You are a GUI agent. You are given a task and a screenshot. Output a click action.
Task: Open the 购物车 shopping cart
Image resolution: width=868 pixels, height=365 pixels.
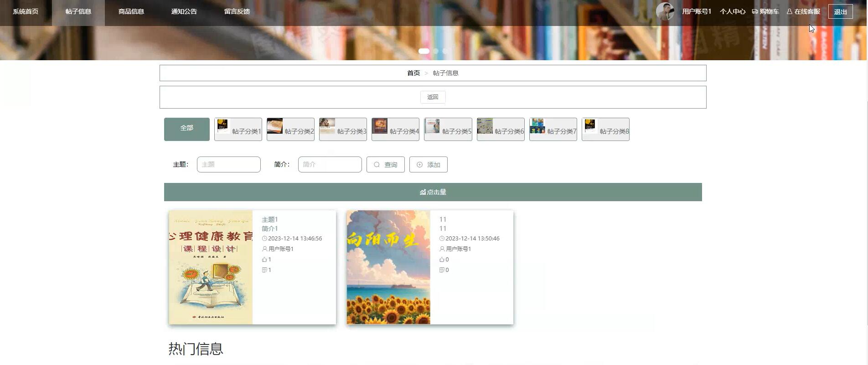coord(765,11)
